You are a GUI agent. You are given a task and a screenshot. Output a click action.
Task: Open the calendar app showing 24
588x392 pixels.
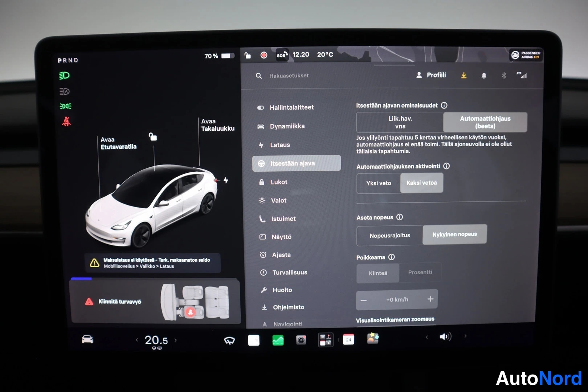point(348,339)
